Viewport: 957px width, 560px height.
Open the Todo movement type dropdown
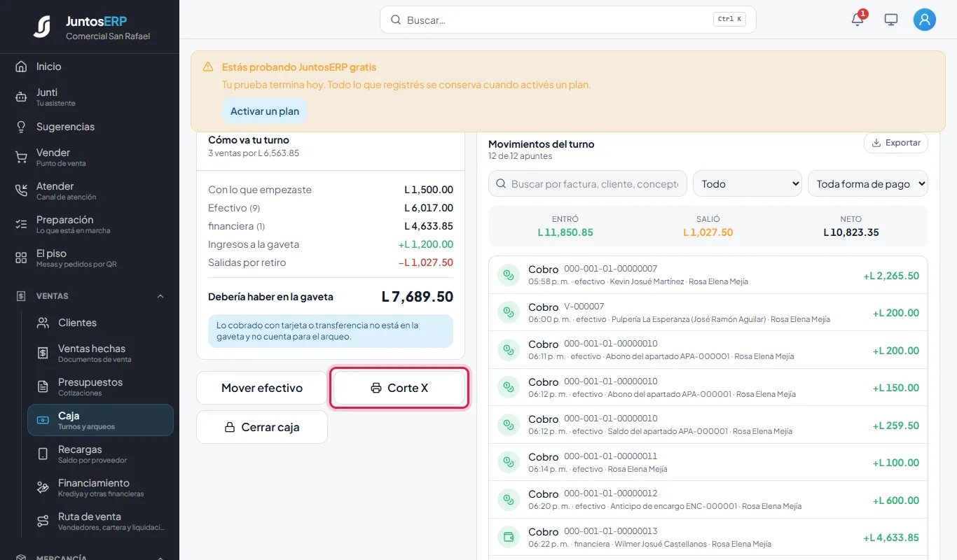coord(748,183)
